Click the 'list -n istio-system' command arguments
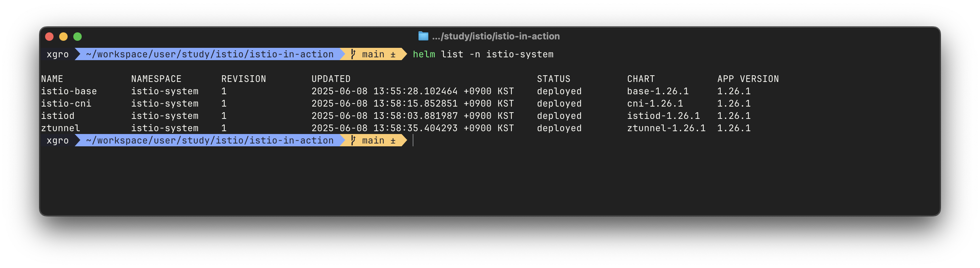This screenshot has width=980, height=268. [x=497, y=54]
